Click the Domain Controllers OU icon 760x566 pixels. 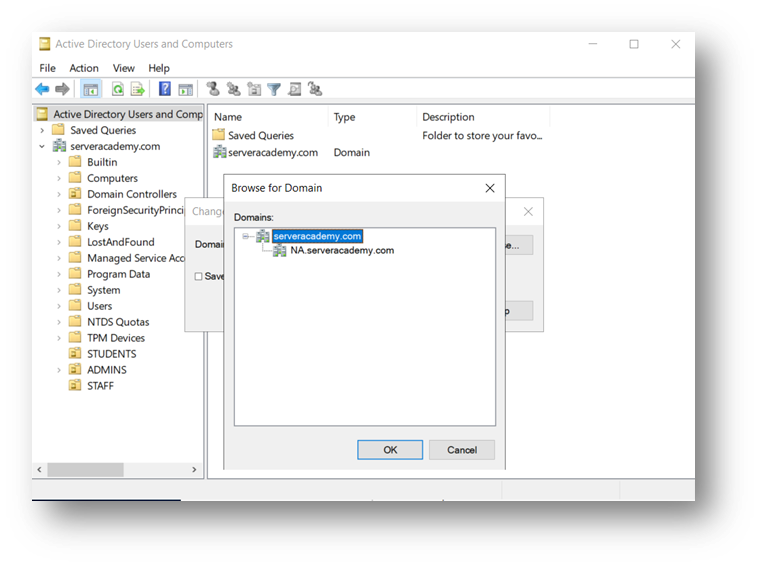click(75, 194)
